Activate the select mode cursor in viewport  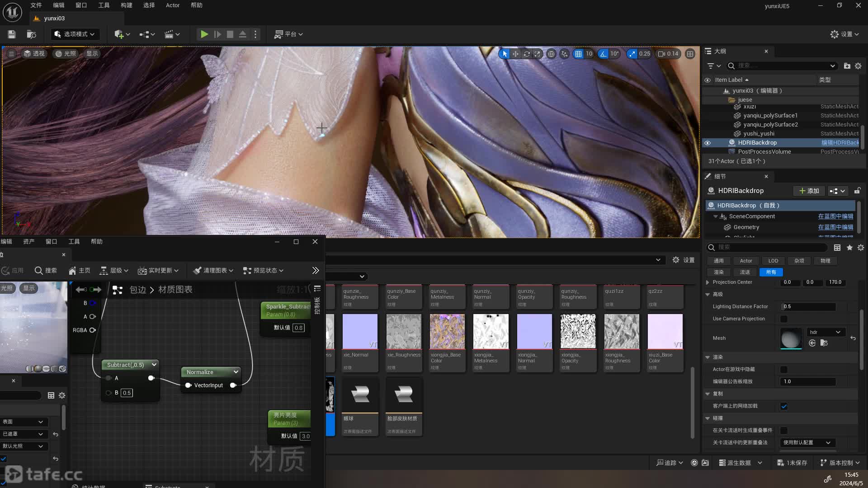pyautogui.click(x=505, y=54)
